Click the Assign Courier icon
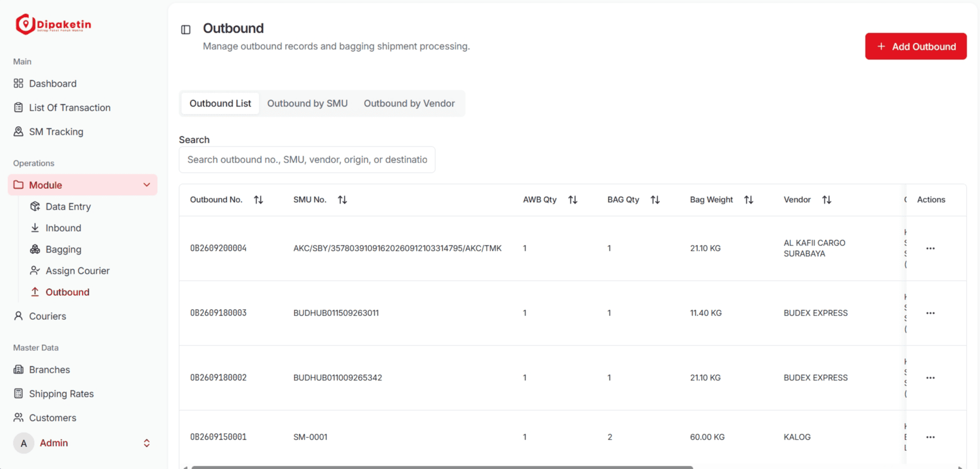This screenshot has height=469, width=980. 35,271
